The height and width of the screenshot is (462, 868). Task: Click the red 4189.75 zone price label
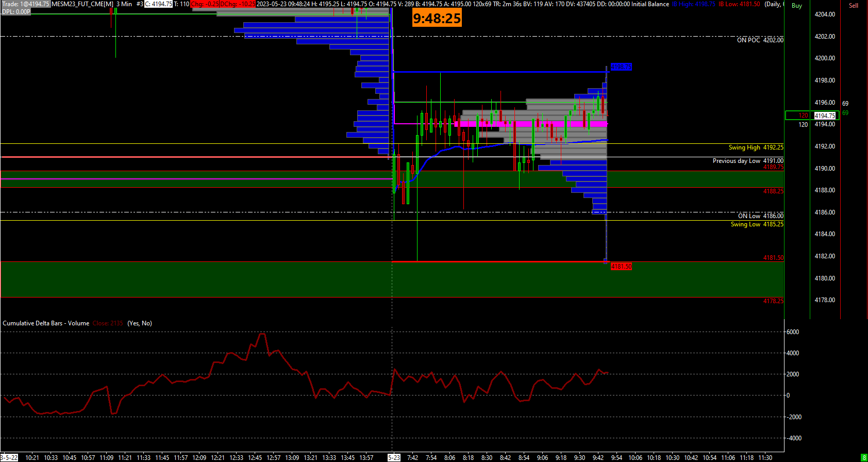(x=773, y=167)
